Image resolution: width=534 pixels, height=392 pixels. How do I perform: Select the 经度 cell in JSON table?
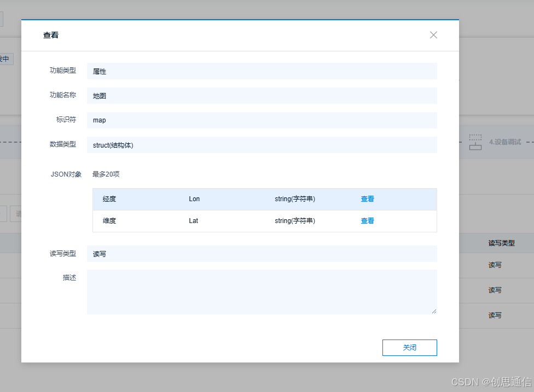[109, 199]
